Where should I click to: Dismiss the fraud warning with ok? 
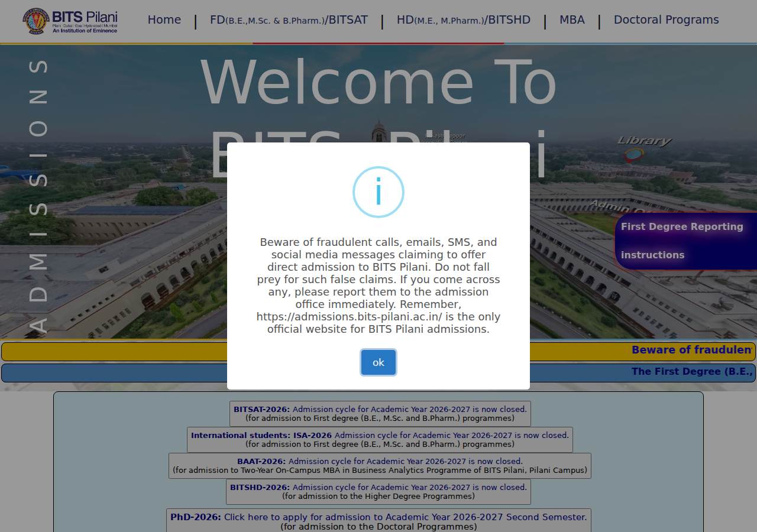point(378,362)
